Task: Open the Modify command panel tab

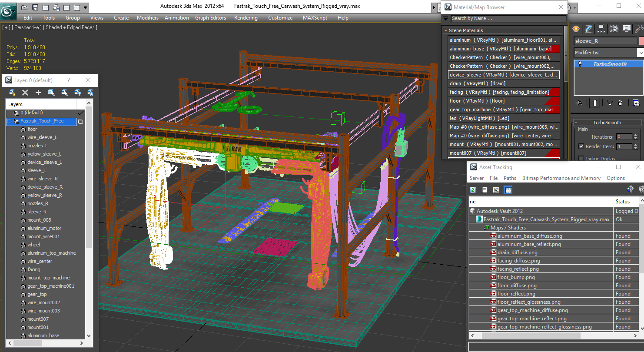Action: tap(588, 29)
